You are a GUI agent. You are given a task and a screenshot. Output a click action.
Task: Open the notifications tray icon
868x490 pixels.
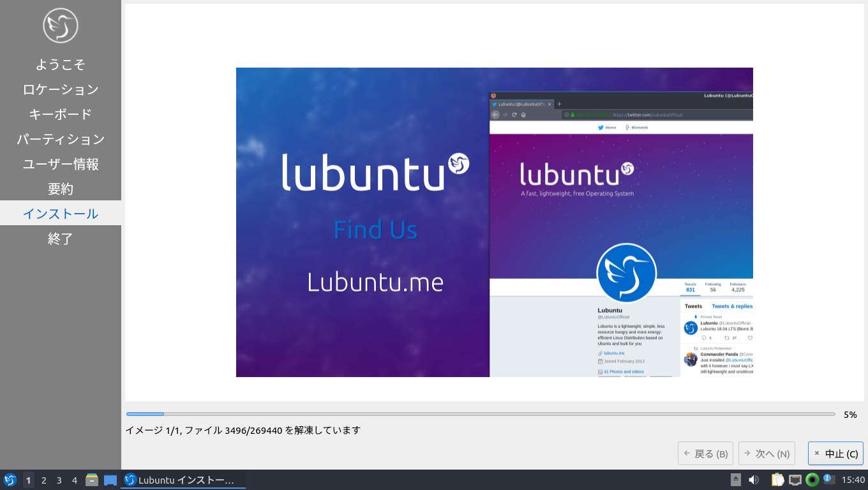[828, 479]
